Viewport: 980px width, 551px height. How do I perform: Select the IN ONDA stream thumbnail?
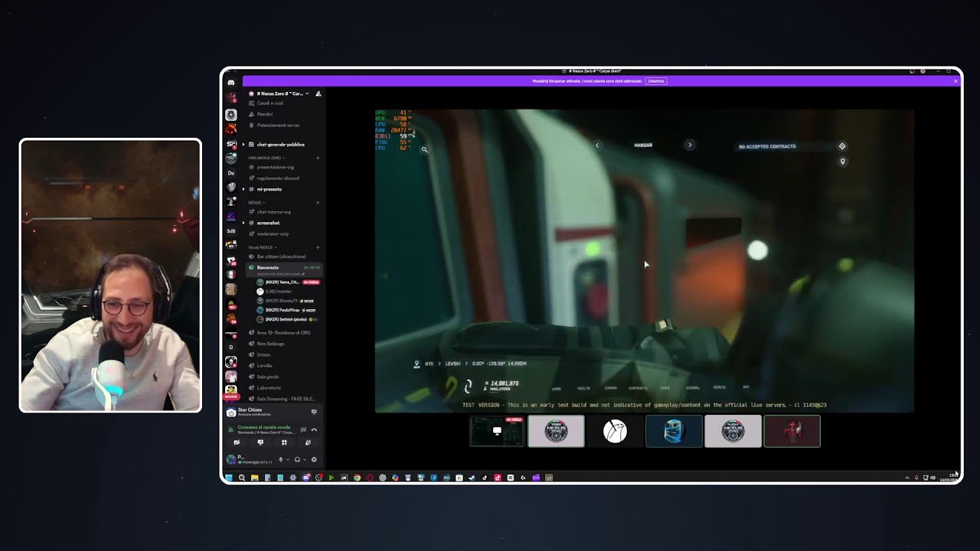(497, 432)
